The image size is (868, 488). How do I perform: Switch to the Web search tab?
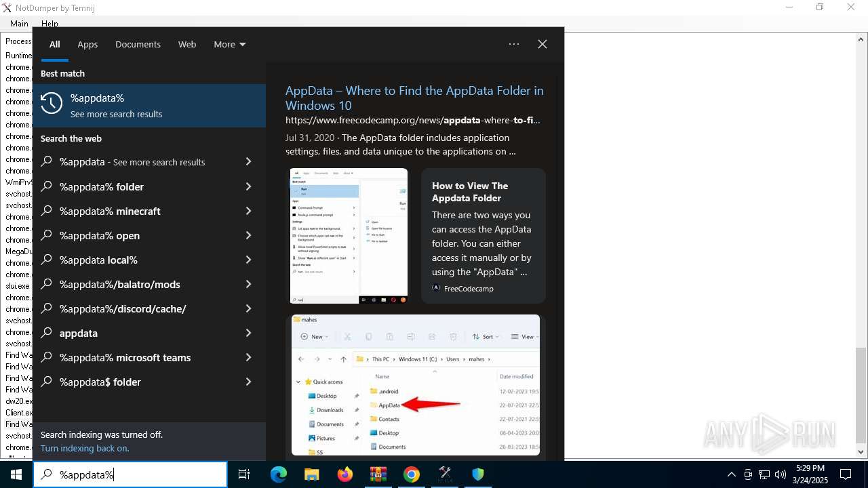(x=187, y=44)
